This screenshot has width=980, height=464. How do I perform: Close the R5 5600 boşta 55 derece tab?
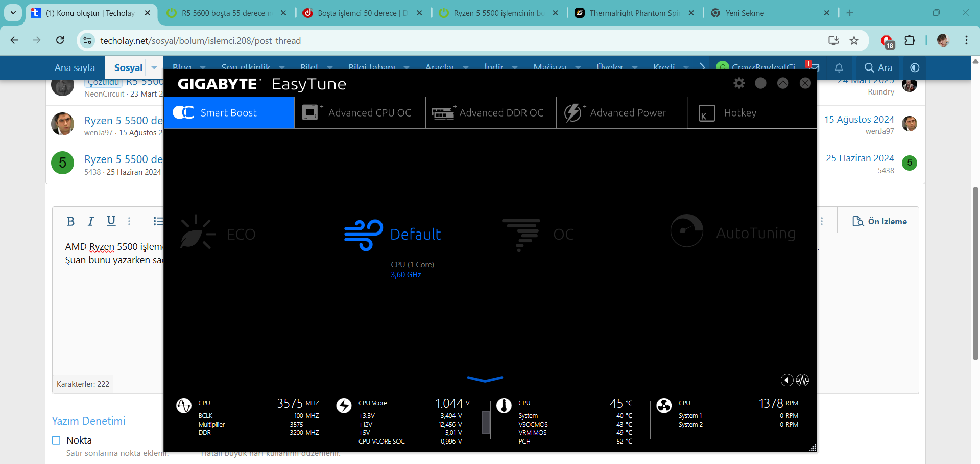point(283,13)
